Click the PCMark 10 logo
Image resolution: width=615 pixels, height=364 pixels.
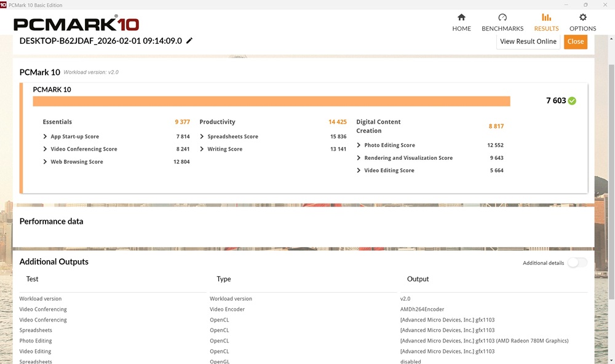point(76,25)
